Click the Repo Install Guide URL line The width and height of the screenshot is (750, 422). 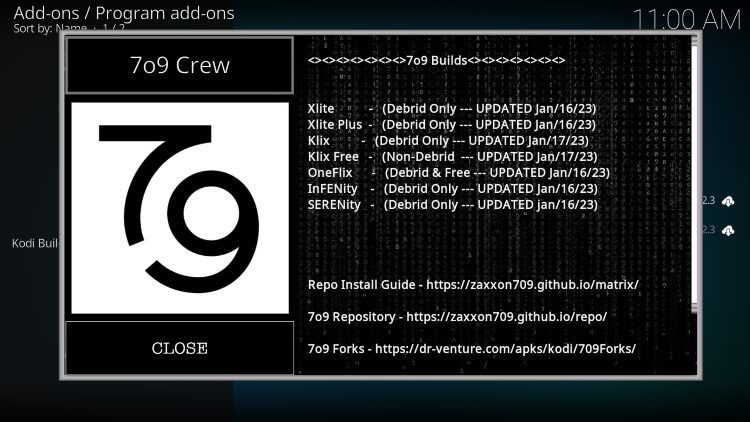pyautogui.click(x=473, y=285)
